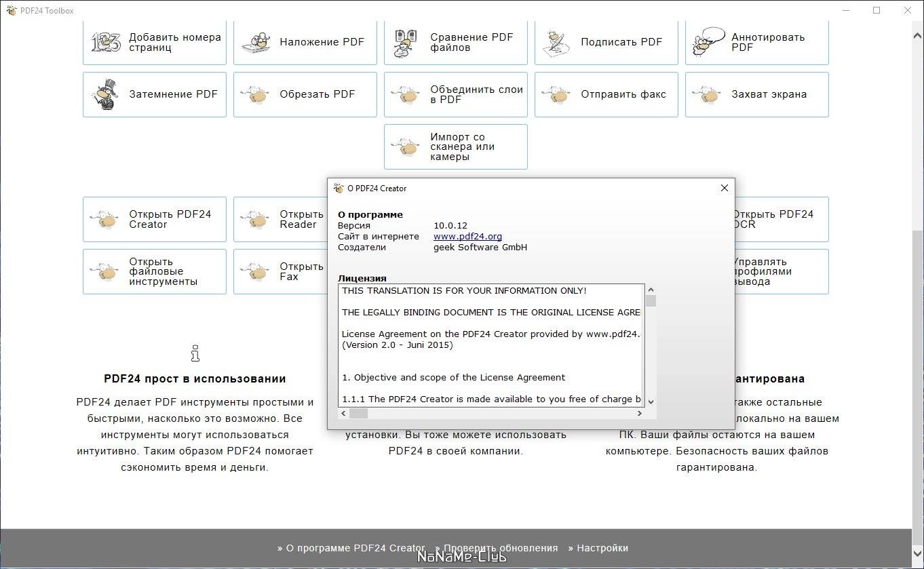Click 'geek Software GmbH' text
The height and width of the screenshot is (569, 924).
(480, 248)
